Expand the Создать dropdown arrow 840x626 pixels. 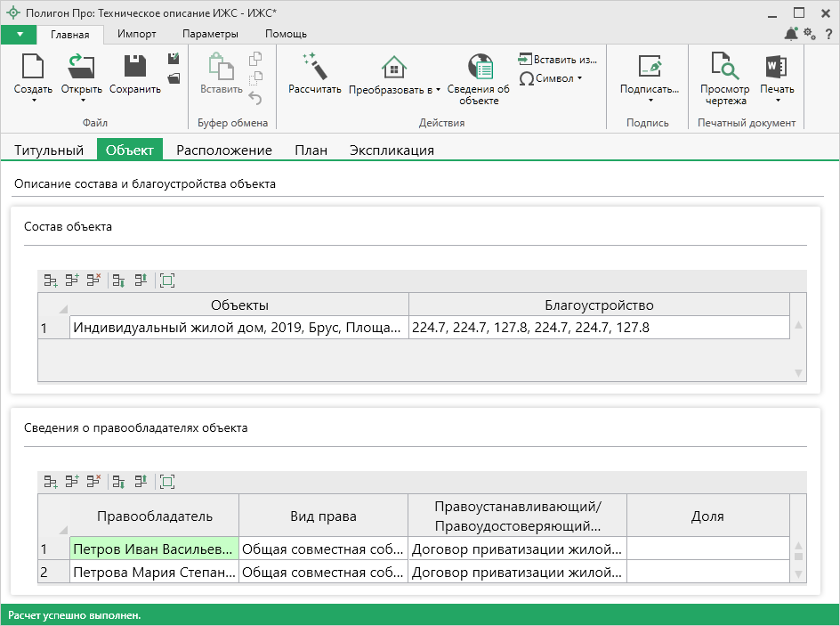(33, 101)
